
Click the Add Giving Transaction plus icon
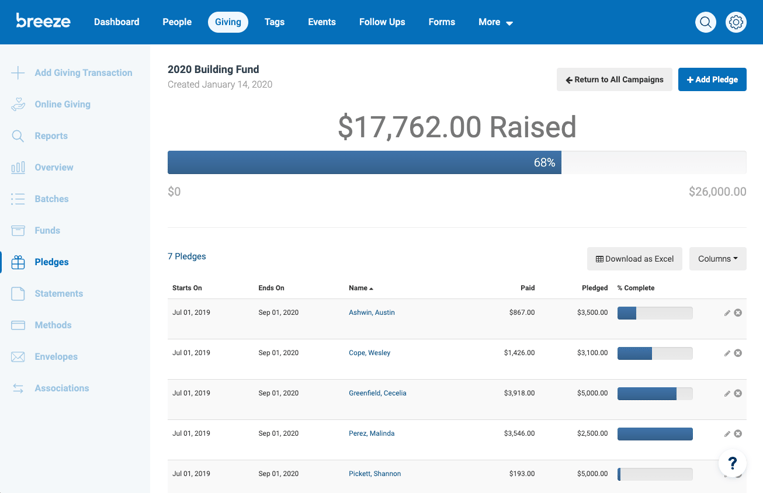coord(18,73)
